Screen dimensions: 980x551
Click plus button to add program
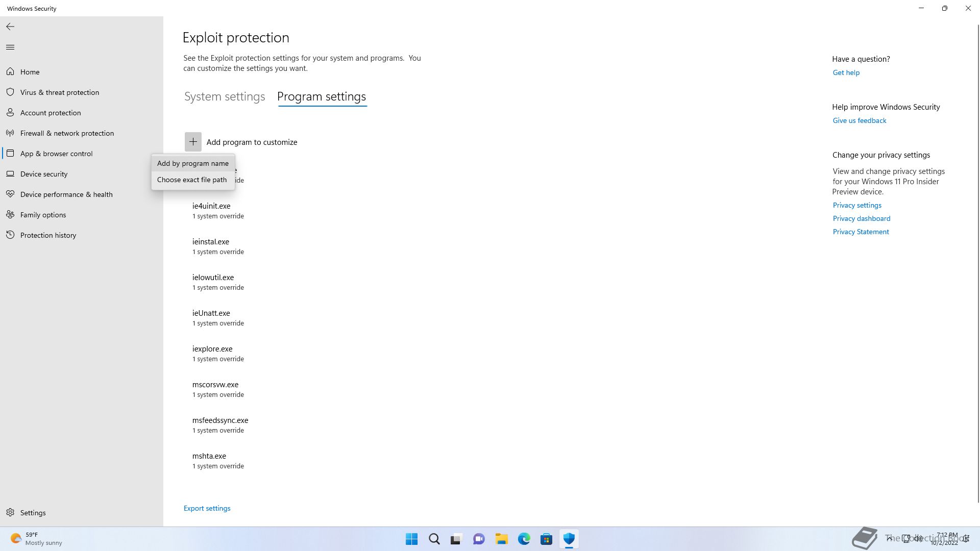point(193,142)
